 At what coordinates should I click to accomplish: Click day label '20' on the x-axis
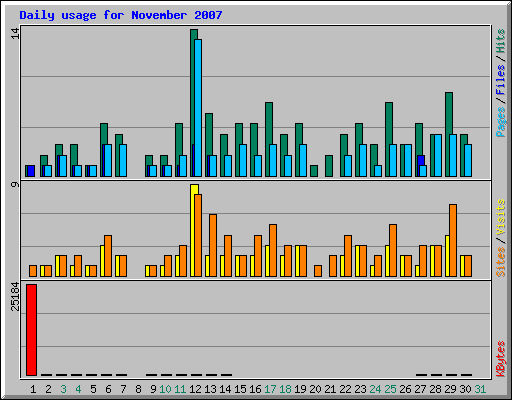pos(315,389)
